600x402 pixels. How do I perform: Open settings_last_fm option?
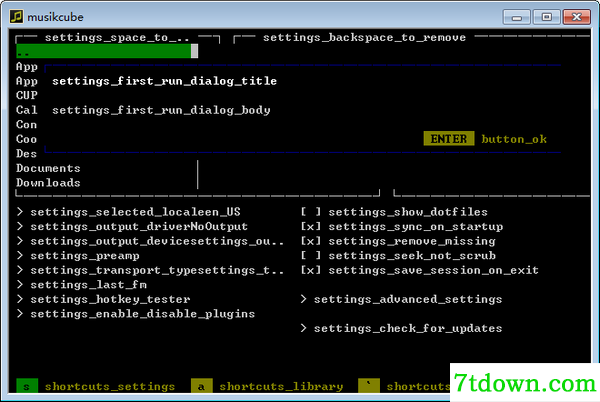(x=82, y=285)
